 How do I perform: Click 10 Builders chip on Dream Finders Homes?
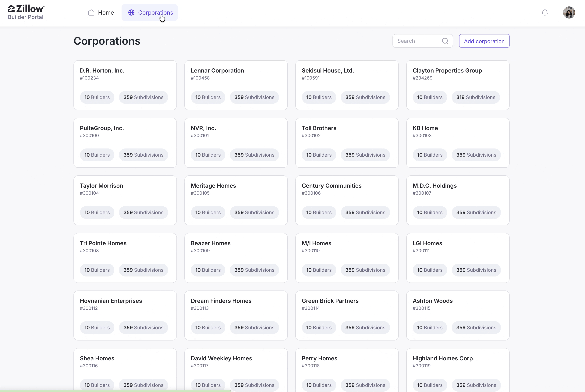[x=208, y=327]
